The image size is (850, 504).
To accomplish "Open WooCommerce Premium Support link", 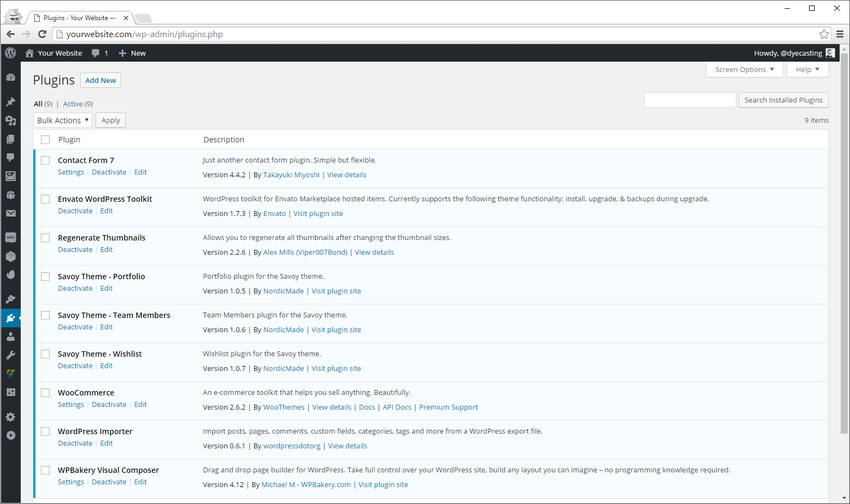I will click(x=448, y=408).
